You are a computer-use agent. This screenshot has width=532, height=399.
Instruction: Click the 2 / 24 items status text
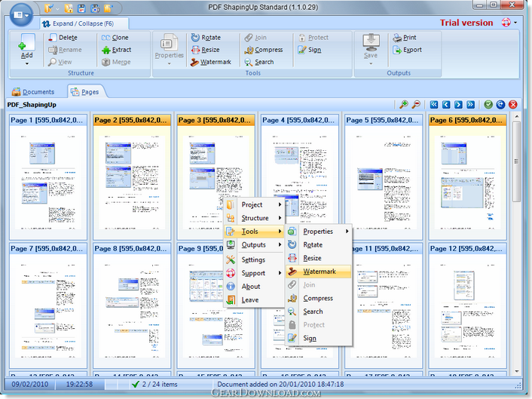tap(160, 385)
